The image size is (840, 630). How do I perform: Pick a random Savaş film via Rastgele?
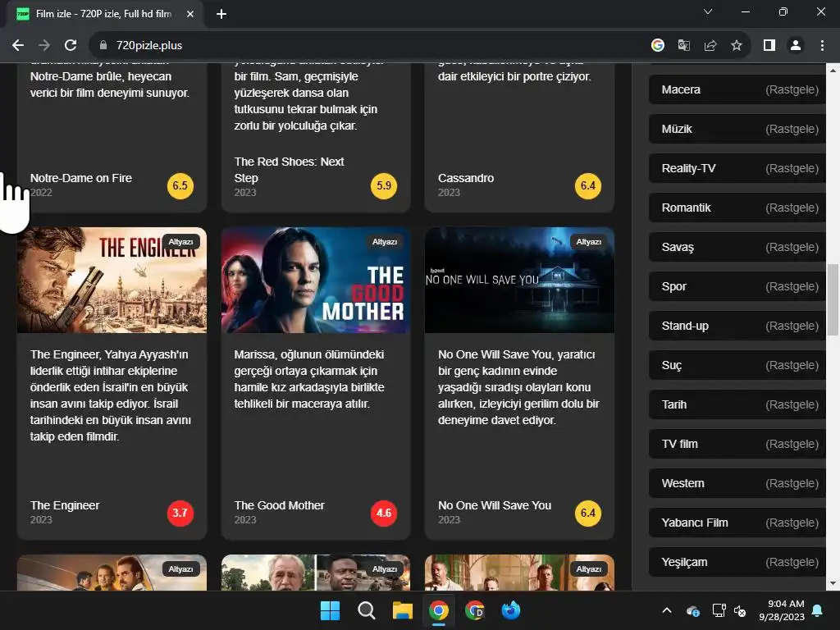tap(792, 247)
